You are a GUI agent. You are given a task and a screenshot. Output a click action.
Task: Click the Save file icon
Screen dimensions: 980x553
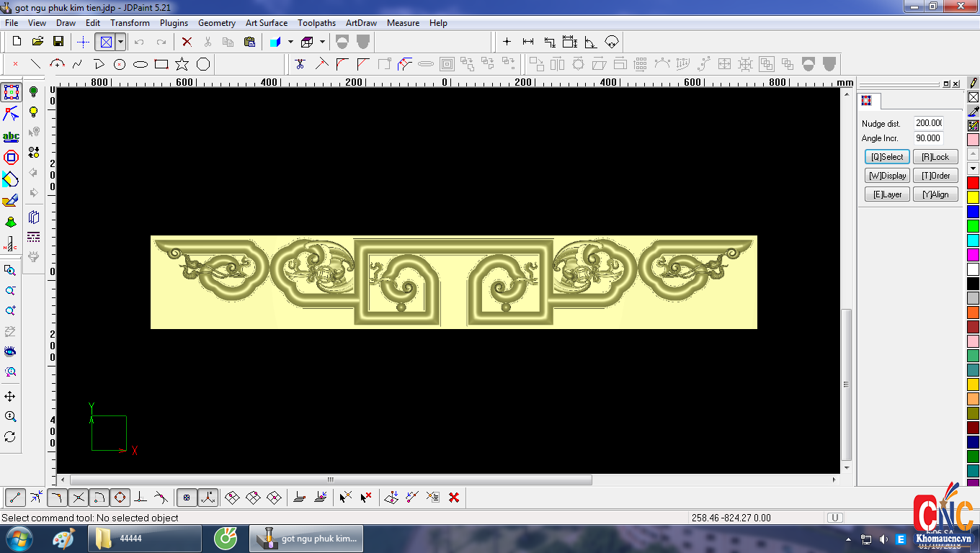(58, 42)
